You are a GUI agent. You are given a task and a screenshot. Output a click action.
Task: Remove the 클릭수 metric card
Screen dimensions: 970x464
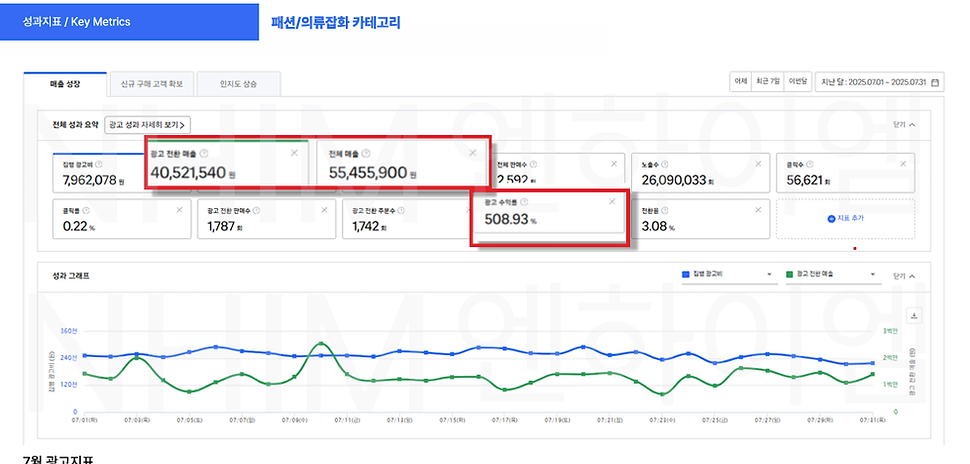pos(903,164)
